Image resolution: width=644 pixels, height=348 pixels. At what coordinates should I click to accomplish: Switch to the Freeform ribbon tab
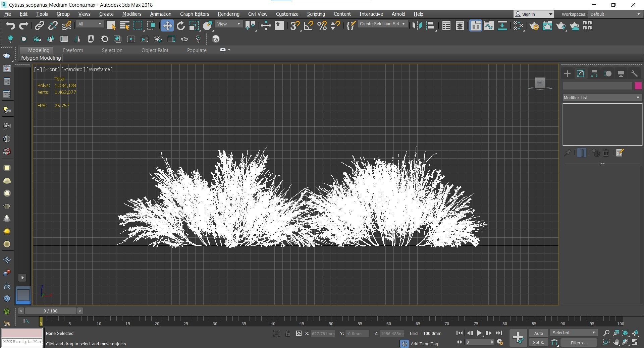pos(73,50)
